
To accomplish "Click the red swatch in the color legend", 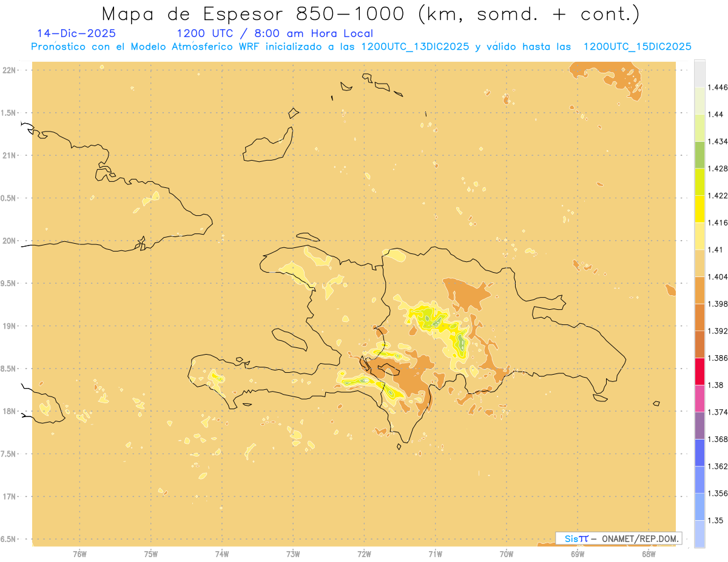I will [x=699, y=371].
